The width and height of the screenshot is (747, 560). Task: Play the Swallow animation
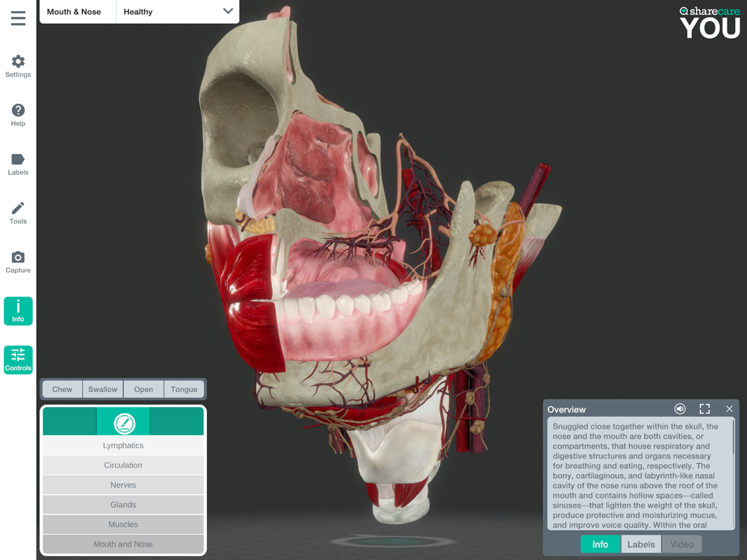[103, 389]
